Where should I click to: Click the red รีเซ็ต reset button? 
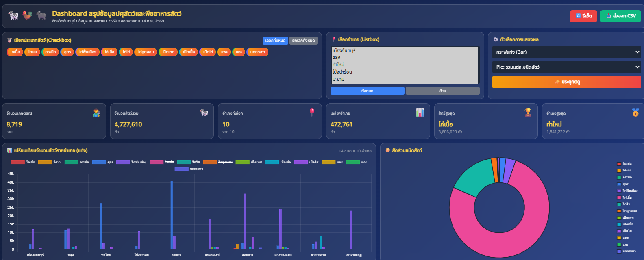pyautogui.click(x=583, y=16)
